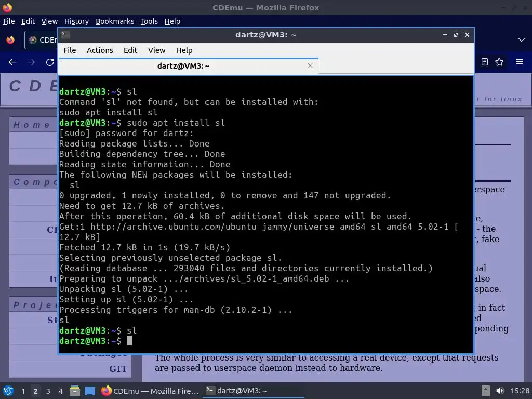Image resolution: width=532 pixels, height=399 pixels.
Task: Open the terminal Help menu
Action: [184, 50]
